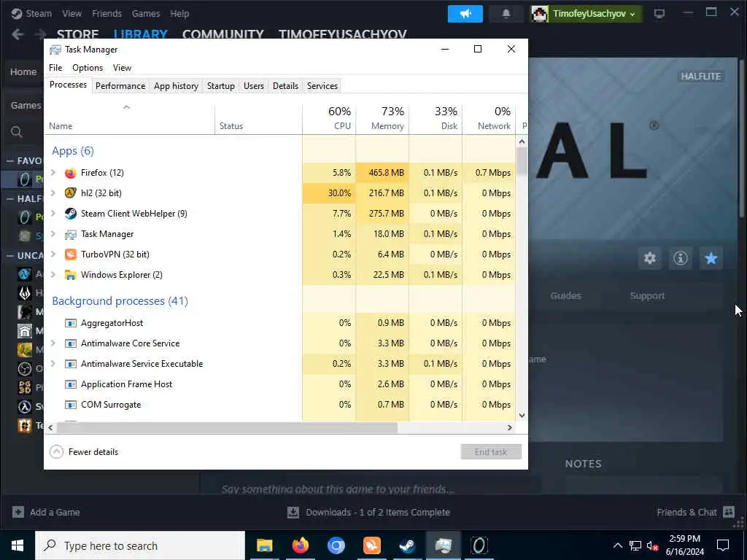
Task: Open the Steam STORE section
Action: pos(77,34)
